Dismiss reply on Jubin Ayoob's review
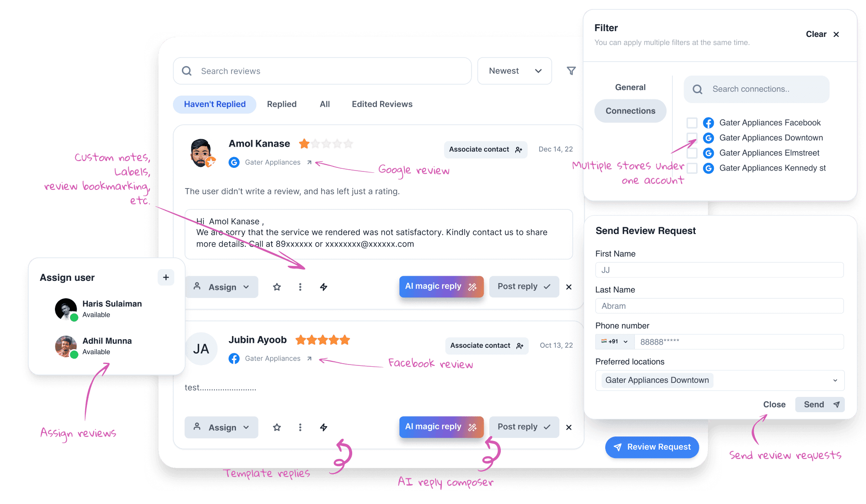This screenshot has width=866, height=504. [x=569, y=427]
